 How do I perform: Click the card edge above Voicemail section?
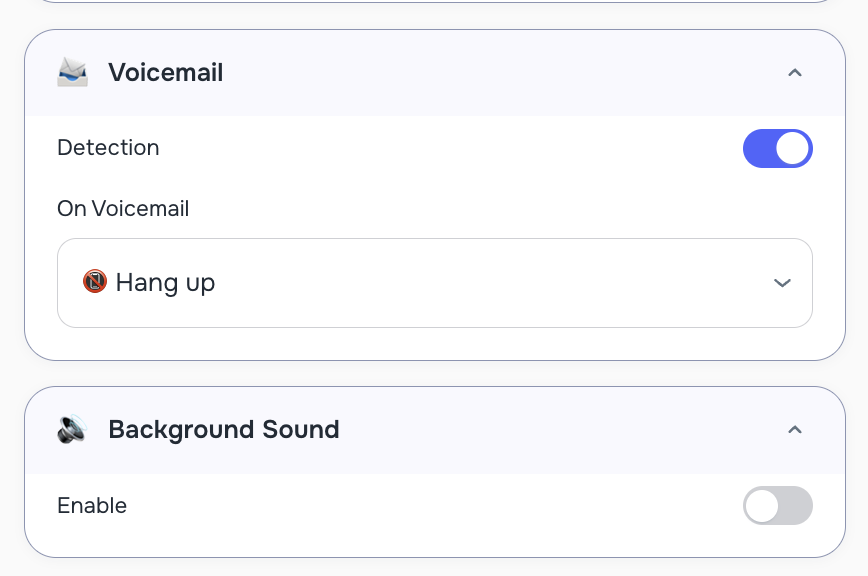434,3
